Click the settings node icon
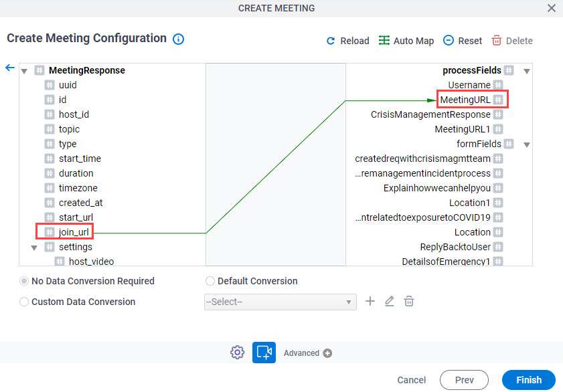This screenshot has height=392, width=563. (50, 247)
